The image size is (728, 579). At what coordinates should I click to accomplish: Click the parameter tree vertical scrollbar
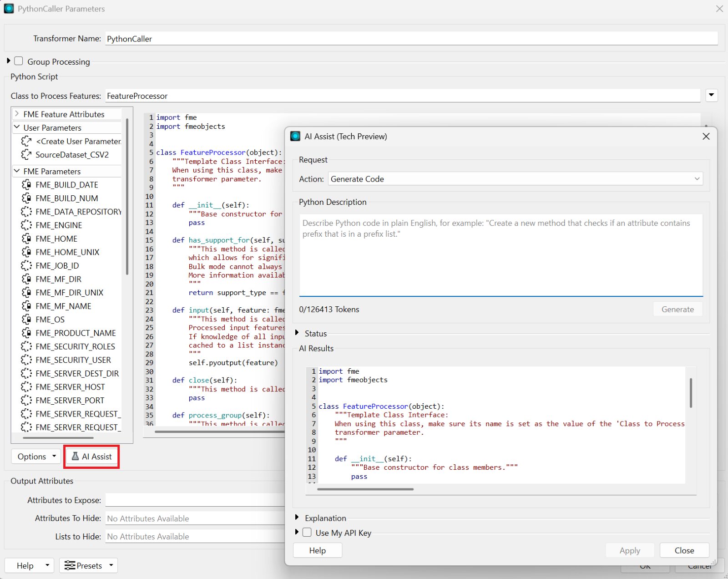pyautogui.click(x=127, y=197)
